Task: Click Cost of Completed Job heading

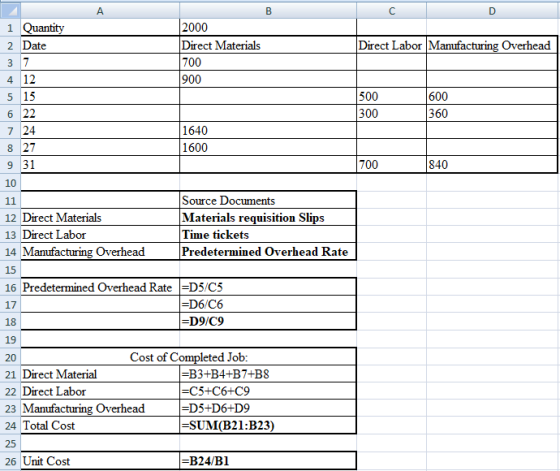Action: click(x=189, y=357)
